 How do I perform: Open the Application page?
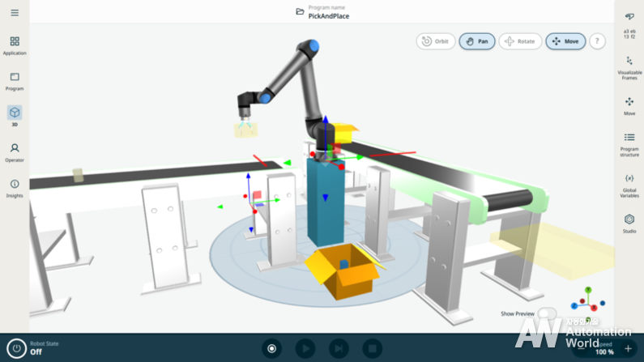click(15, 45)
